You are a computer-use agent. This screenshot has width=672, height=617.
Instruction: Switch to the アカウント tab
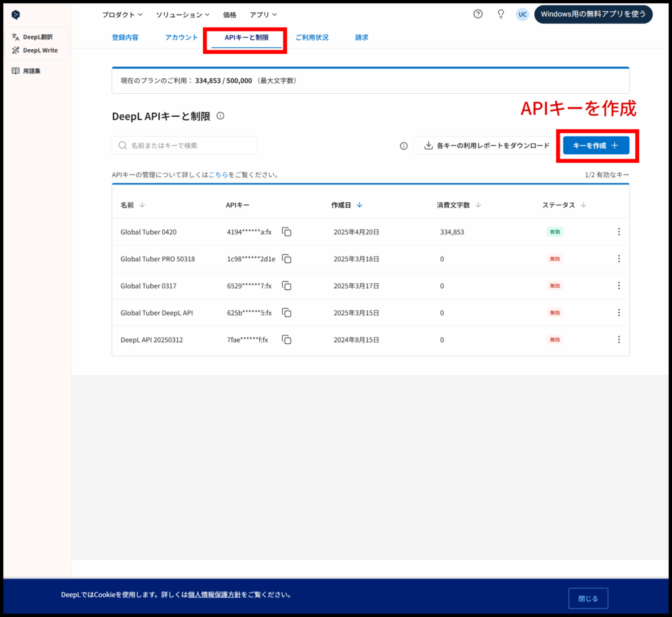pyautogui.click(x=181, y=37)
